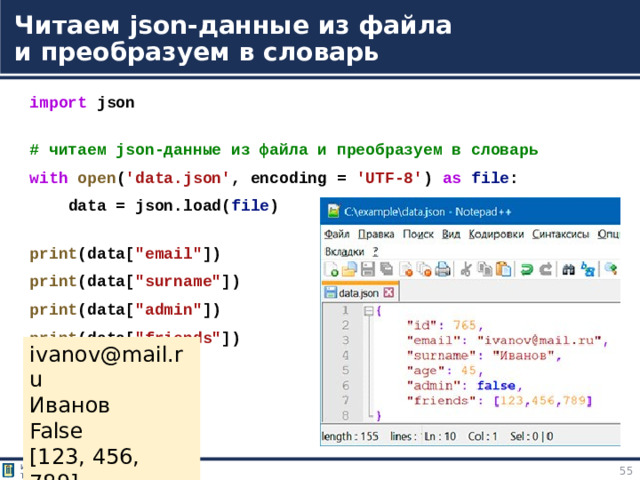
Task: Click the json.load(file) code line
Action: coord(173,206)
